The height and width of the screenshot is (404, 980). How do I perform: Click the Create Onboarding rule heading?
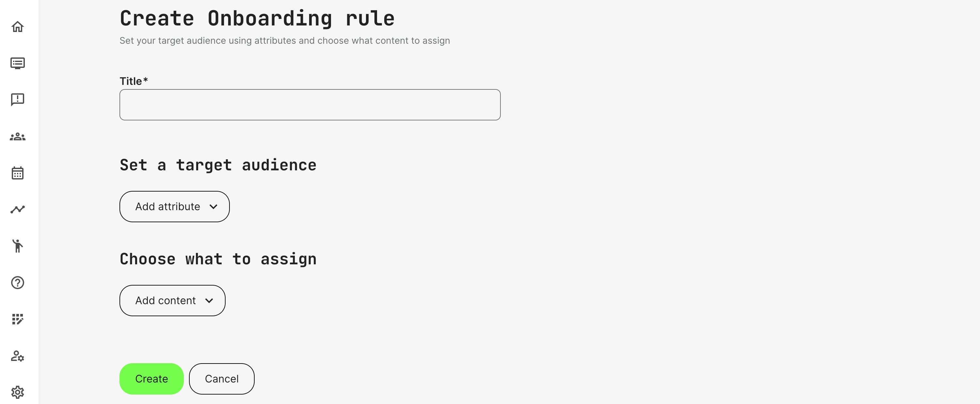coord(257,18)
